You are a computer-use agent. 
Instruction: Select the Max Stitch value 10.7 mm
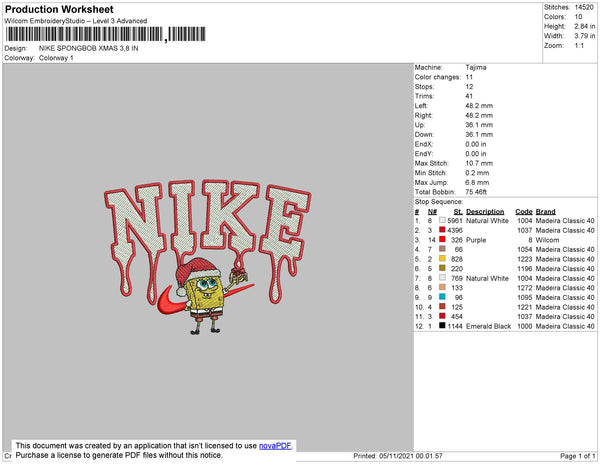477,163
